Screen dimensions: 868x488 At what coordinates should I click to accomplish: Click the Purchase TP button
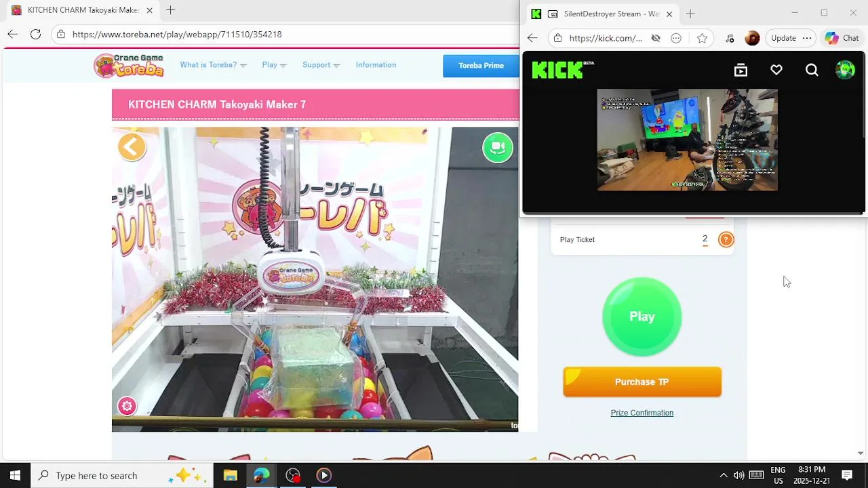click(642, 382)
